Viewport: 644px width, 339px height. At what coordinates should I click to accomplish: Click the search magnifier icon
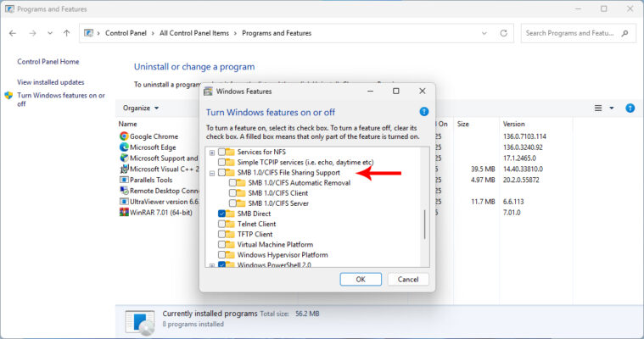point(624,33)
